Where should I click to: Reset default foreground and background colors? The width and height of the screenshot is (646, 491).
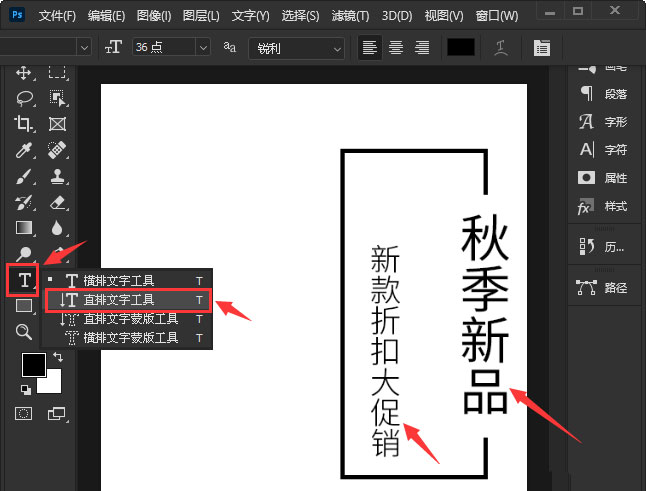point(26,389)
